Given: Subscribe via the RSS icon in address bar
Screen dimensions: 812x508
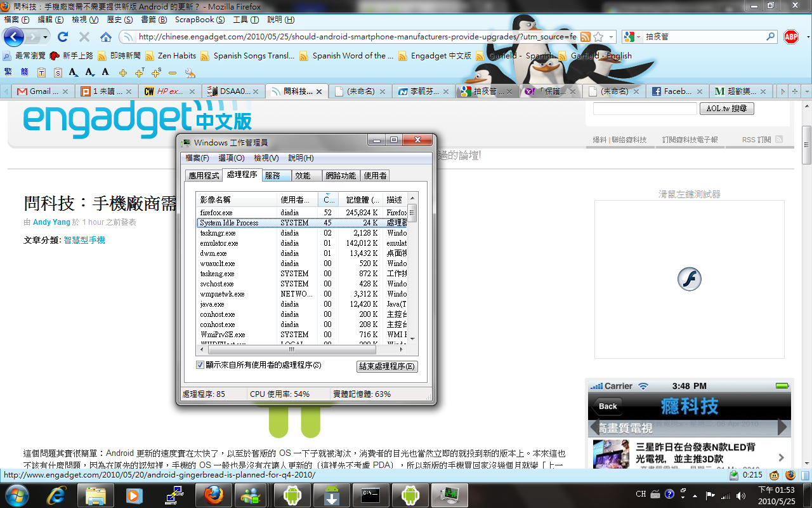Looking at the screenshot, I should 586,37.
